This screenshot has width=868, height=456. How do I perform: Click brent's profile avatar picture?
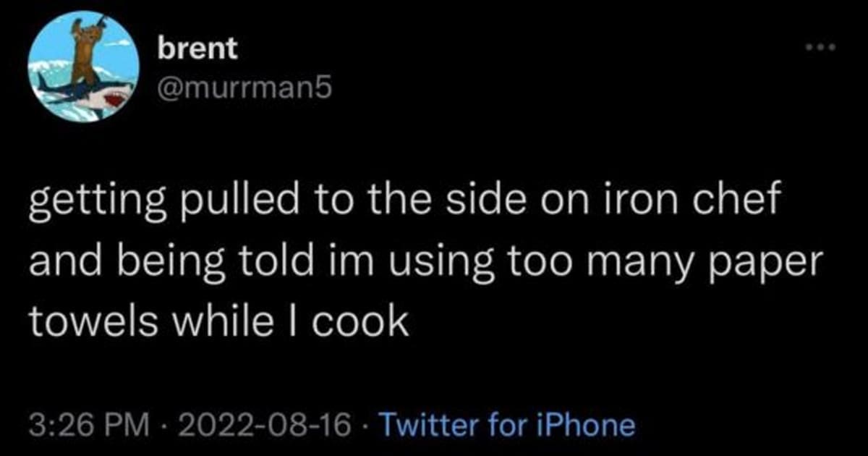85,67
